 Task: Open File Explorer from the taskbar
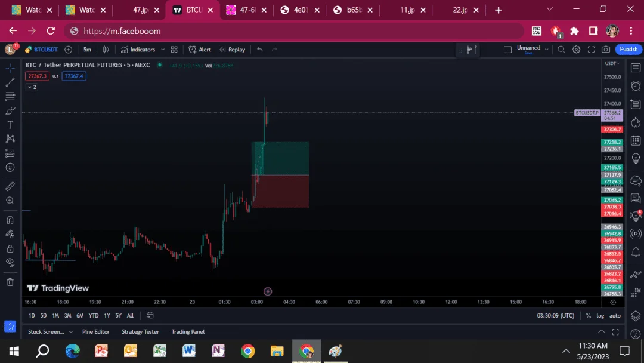[x=277, y=351]
